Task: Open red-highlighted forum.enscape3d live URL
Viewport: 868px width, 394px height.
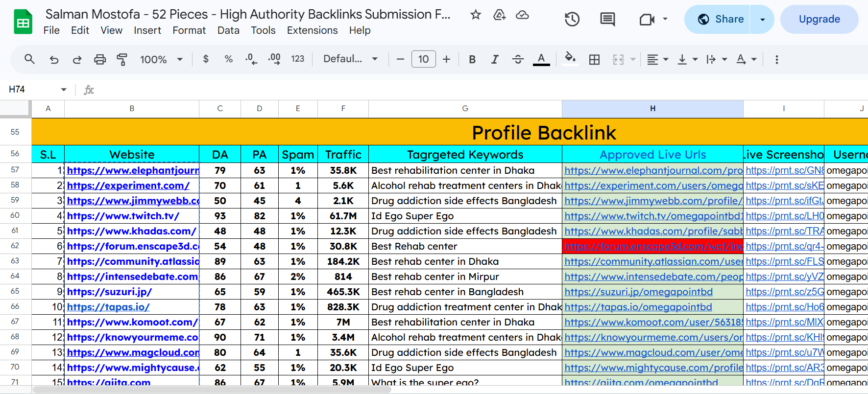Action: (x=652, y=246)
